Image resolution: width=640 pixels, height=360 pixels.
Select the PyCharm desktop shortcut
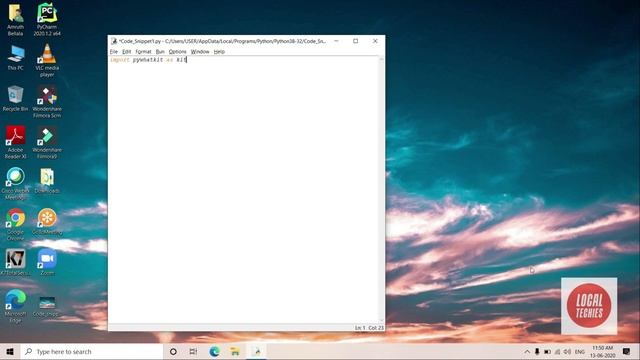click(x=47, y=20)
